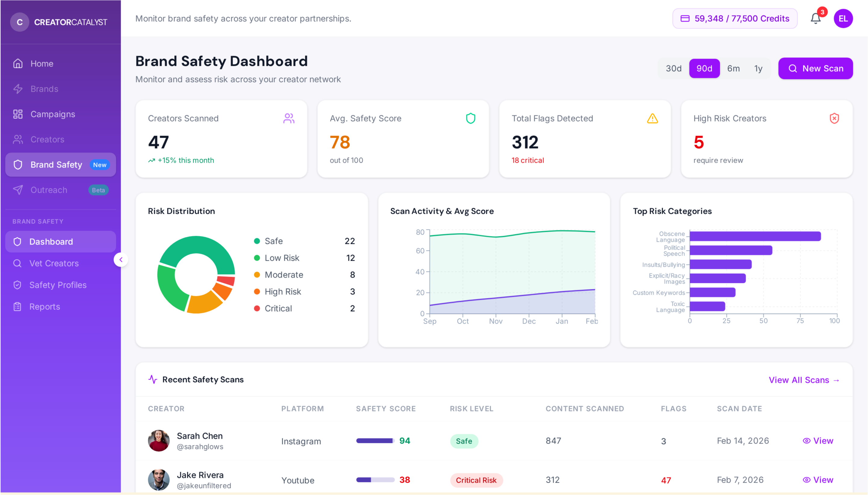The image size is (868, 495).
Task: Go to Safety Profiles section
Action: [x=58, y=285]
